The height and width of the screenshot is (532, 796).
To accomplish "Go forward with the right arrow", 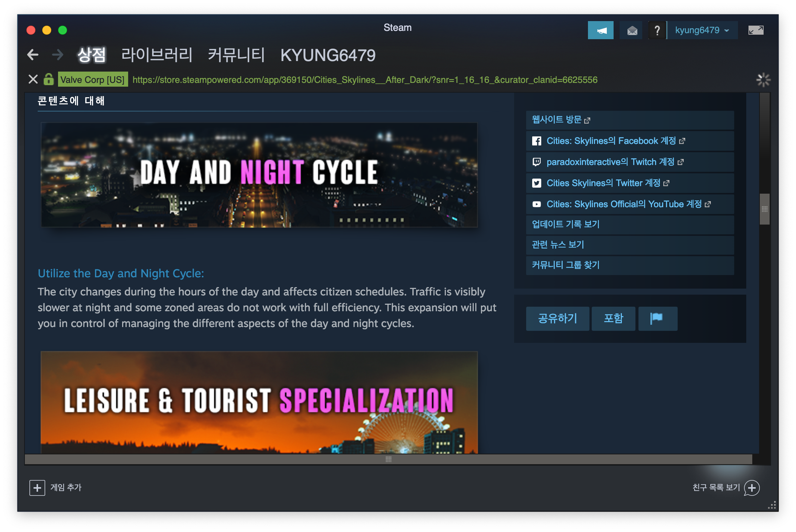I will (57, 55).
